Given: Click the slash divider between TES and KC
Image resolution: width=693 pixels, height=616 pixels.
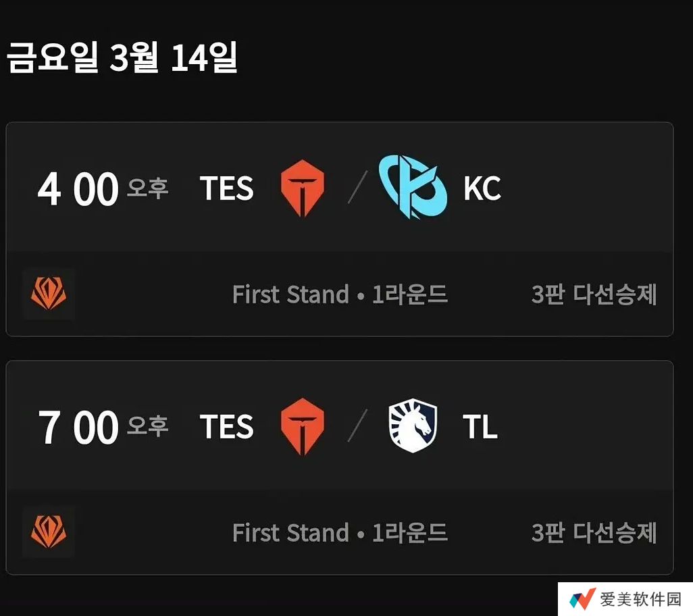Looking at the screenshot, I should 358,188.
